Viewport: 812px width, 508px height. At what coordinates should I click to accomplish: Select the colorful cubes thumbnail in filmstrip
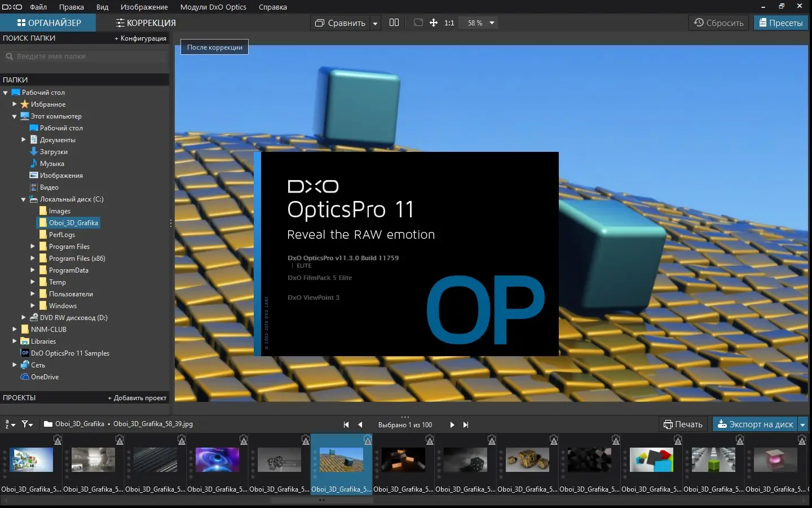pos(651,460)
